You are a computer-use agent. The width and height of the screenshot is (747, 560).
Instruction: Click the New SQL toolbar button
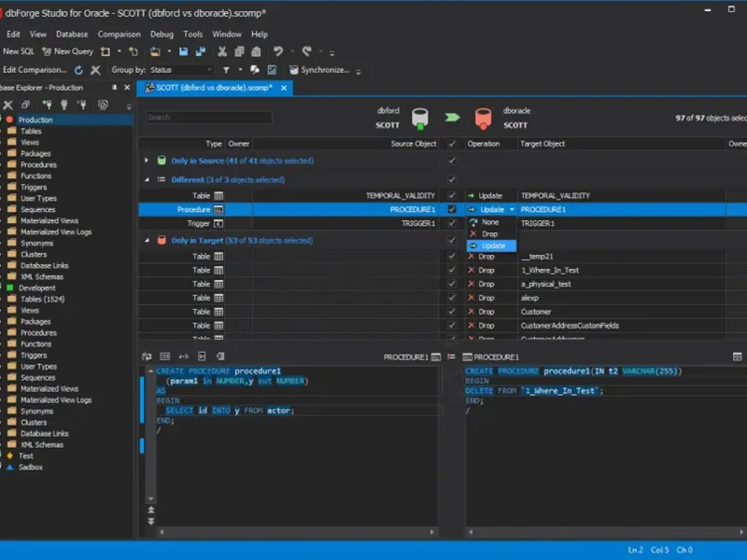[x=17, y=51]
